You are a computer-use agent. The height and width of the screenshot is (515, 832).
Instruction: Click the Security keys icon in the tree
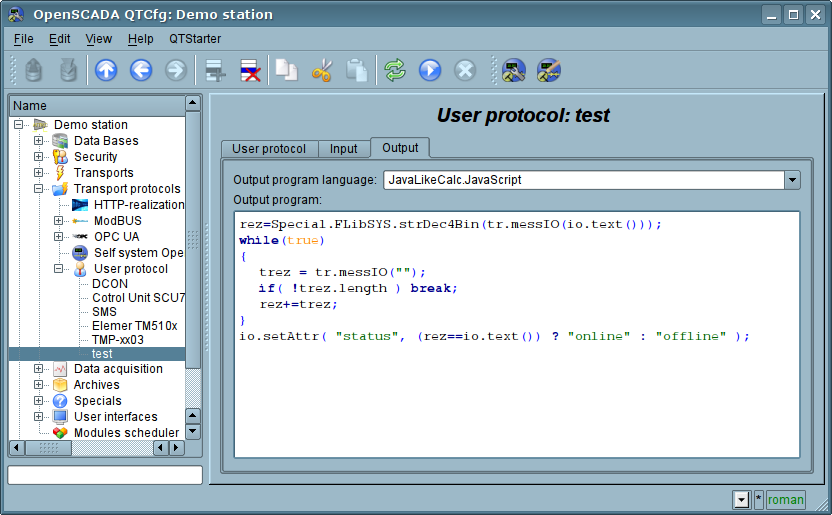click(x=60, y=156)
